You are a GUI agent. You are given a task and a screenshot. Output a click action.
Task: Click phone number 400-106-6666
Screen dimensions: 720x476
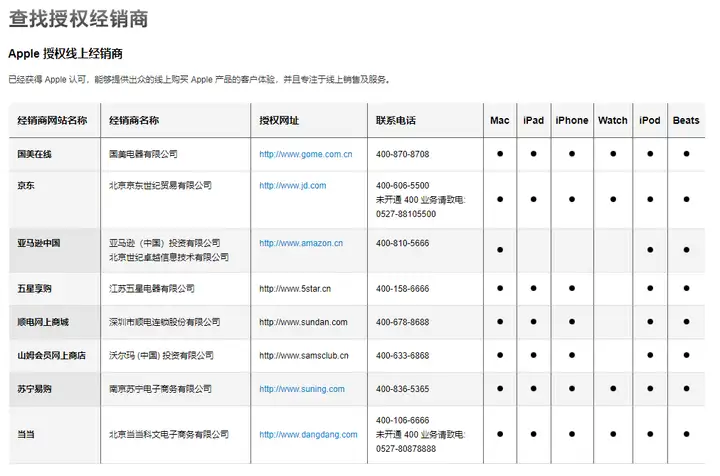tap(402, 420)
